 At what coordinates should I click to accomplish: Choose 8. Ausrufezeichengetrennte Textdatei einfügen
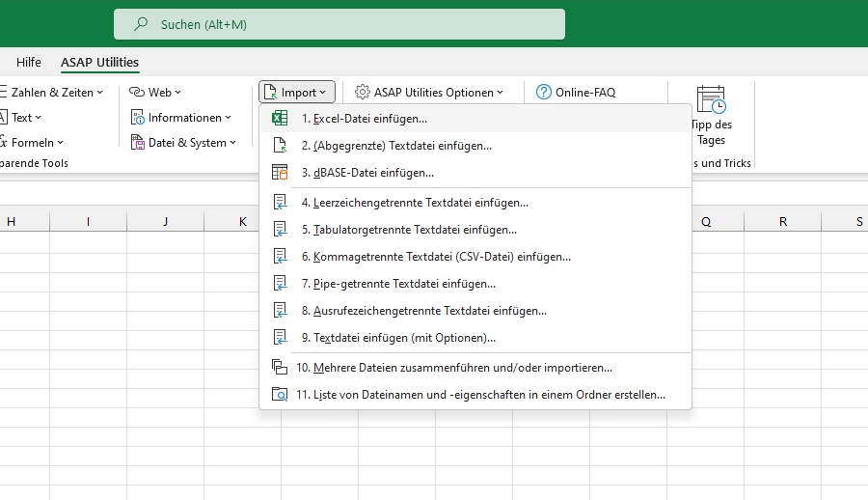point(475,311)
